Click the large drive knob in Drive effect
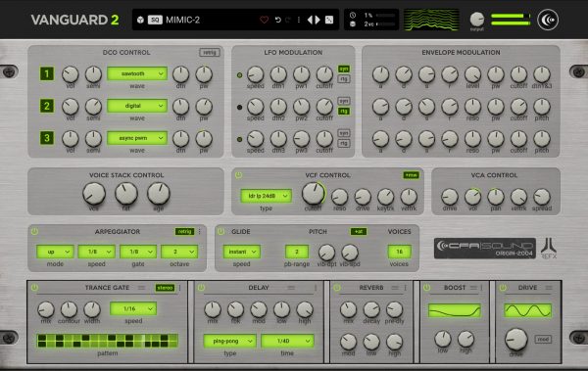This screenshot has height=371, width=588. 516,340
